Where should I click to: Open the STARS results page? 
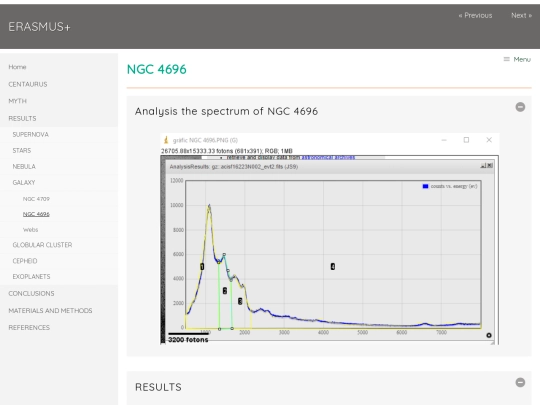coord(22,150)
